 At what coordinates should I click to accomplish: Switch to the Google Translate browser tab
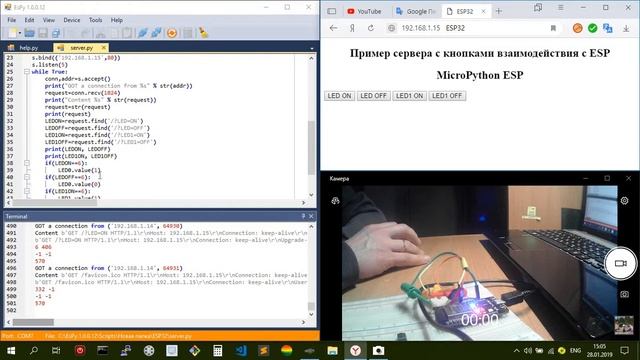point(416,11)
